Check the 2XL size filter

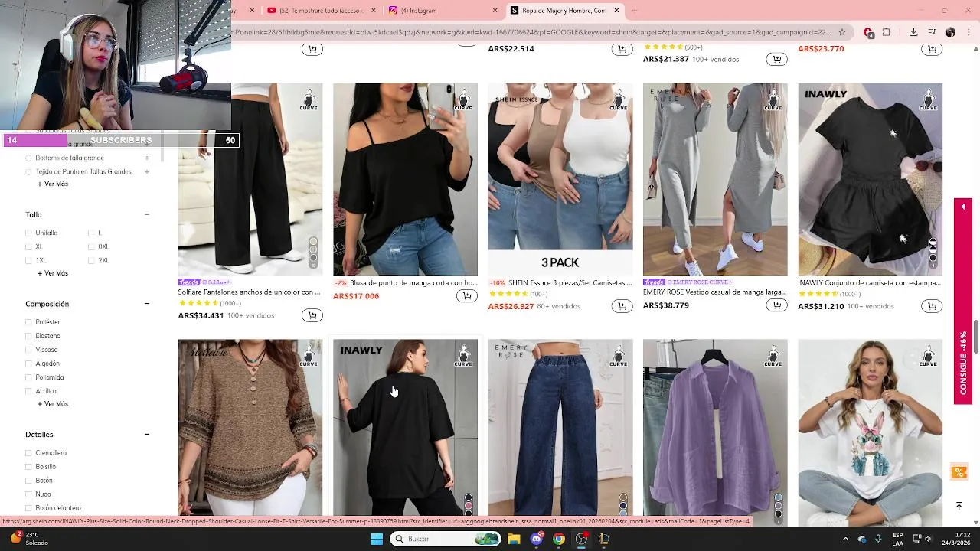click(x=91, y=260)
